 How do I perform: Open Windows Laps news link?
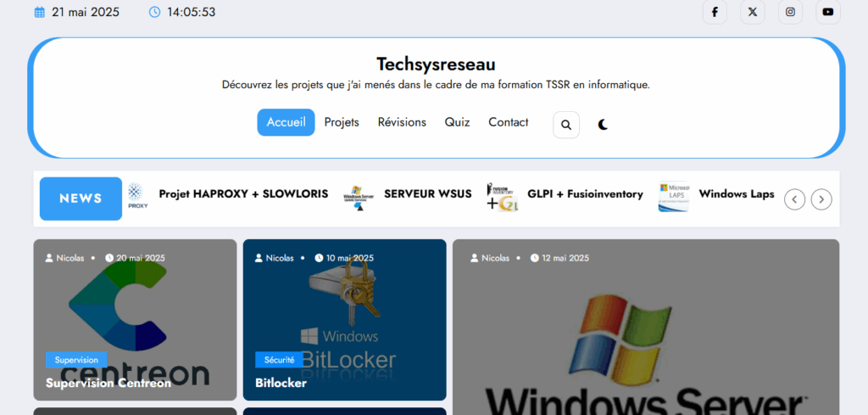[737, 194]
